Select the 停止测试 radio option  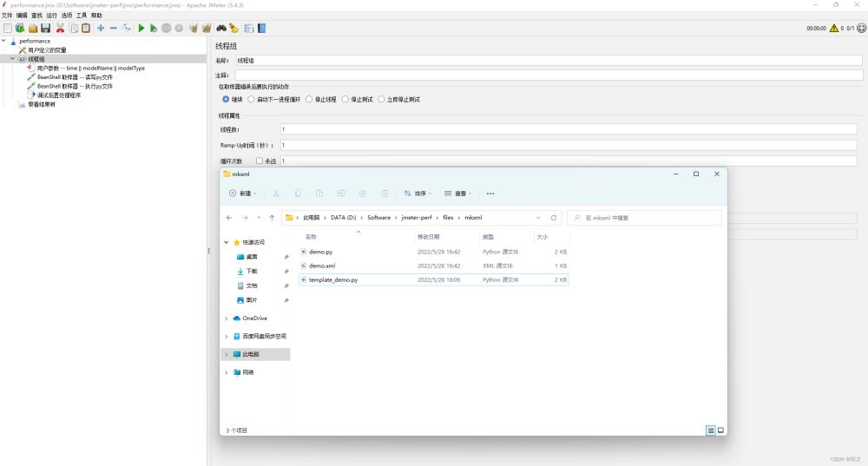tap(345, 99)
